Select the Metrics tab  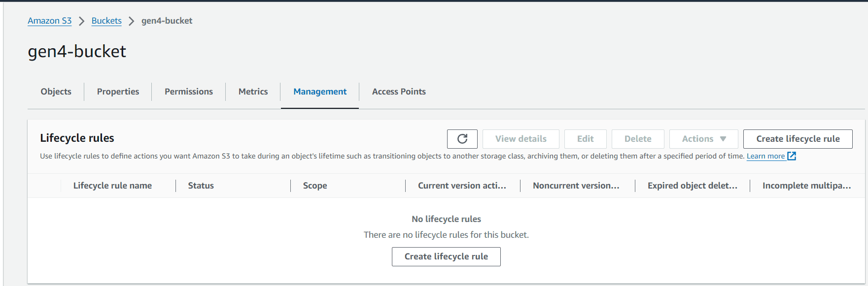253,92
